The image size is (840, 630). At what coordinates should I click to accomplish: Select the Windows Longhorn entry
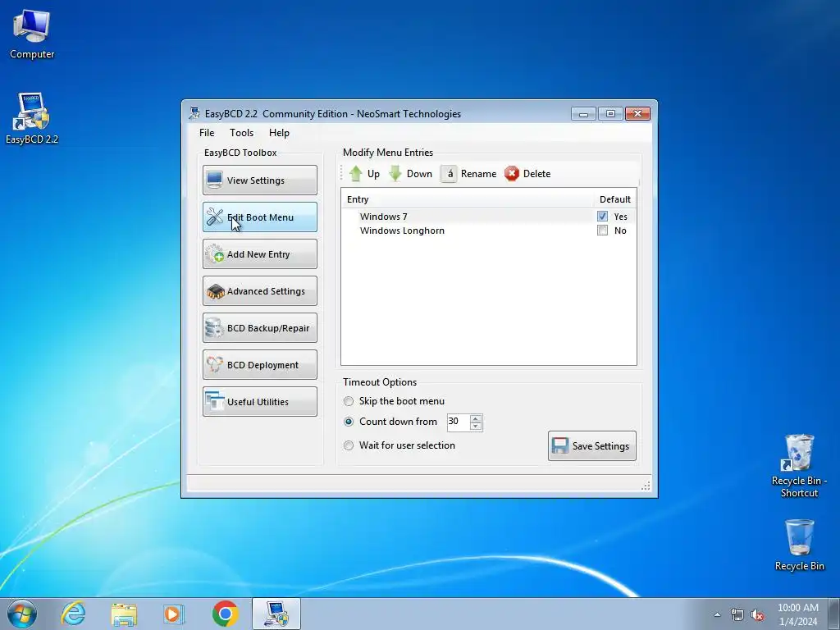489,231
